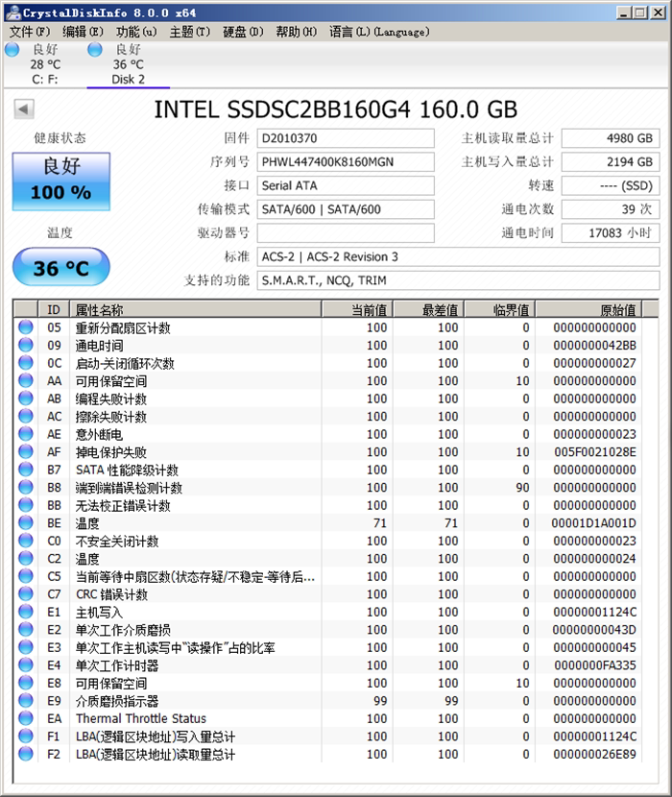Click the interface field Serial ATA

coord(346,185)
